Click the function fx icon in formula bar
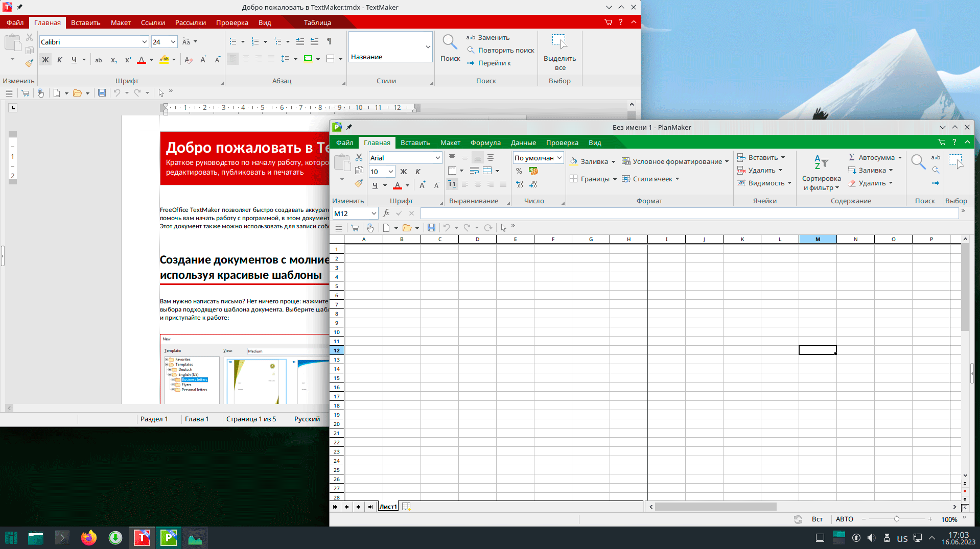The height and width of the screenshot is (549, 980). pos(386,213)
